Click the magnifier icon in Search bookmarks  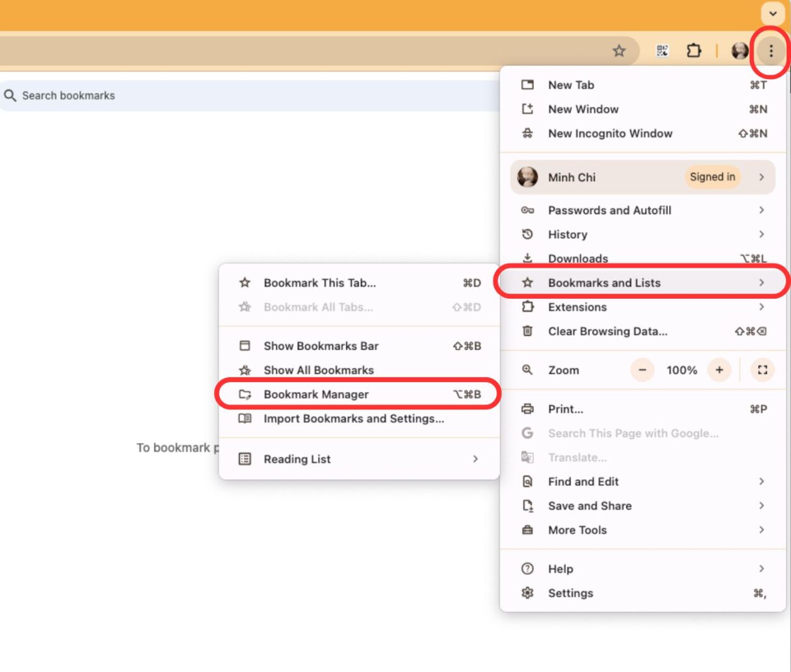point(10,95)
